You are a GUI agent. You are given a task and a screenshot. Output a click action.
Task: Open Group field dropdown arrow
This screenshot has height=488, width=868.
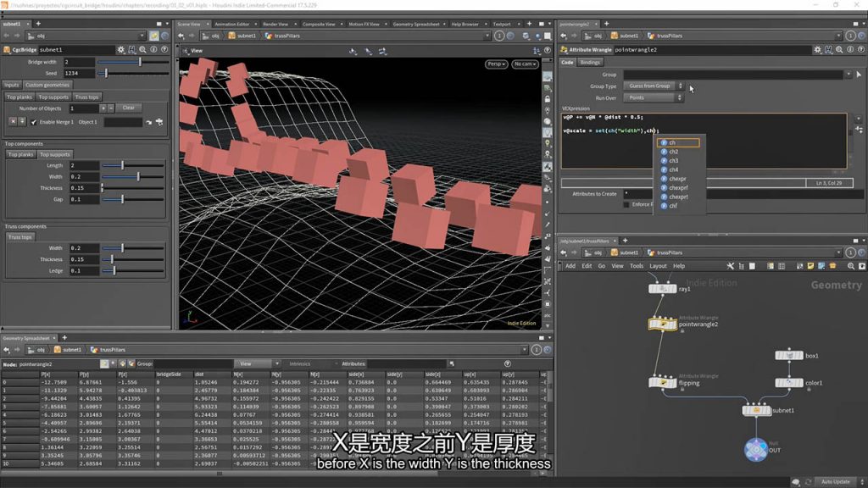point(848,75)
